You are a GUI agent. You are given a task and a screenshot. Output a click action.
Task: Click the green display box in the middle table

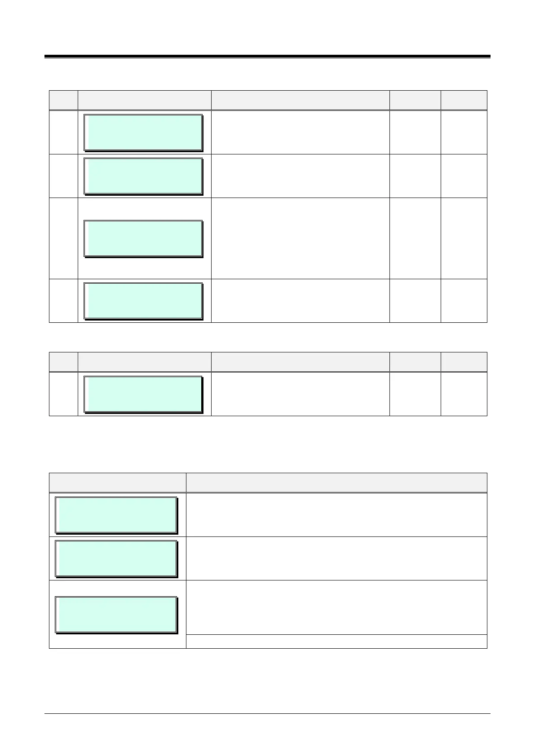coord(143,394)
